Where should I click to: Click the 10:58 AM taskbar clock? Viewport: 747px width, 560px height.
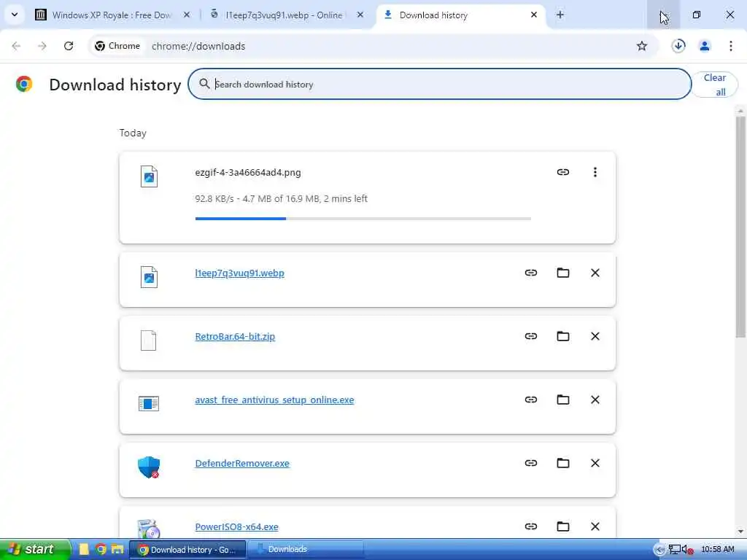coord(718,550)
